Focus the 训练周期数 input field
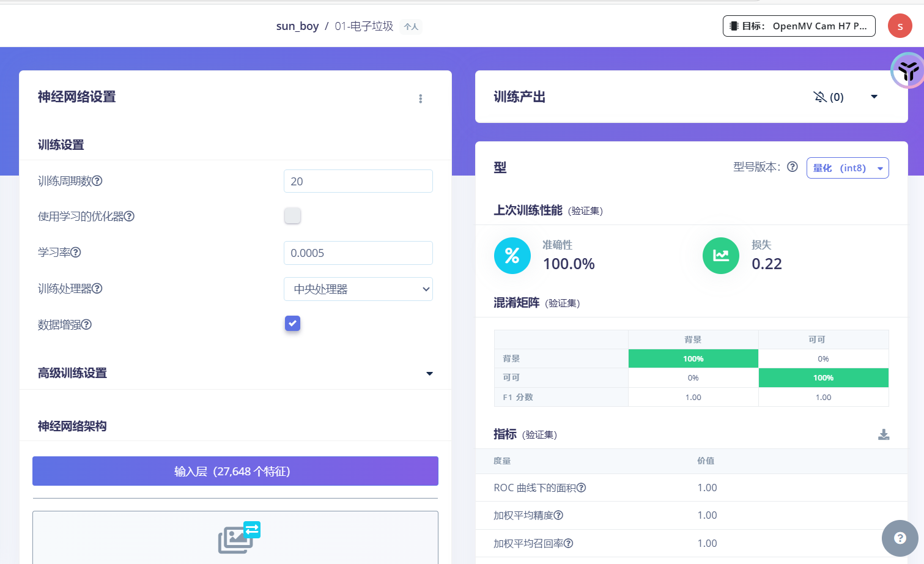 [358, 181]
